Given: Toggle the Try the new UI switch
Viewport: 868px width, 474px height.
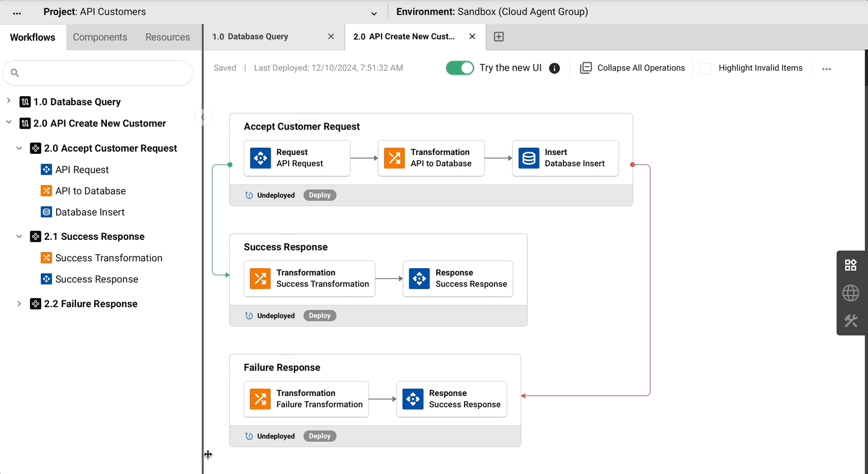Looking at the screenshot, I should (x=459, y=68).
